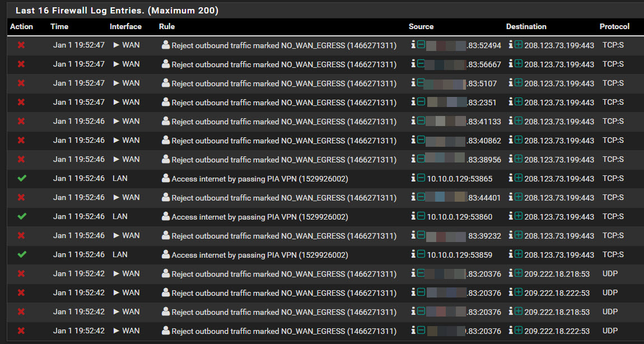
Task: Click the Source column header
Action: coord(421,26)
